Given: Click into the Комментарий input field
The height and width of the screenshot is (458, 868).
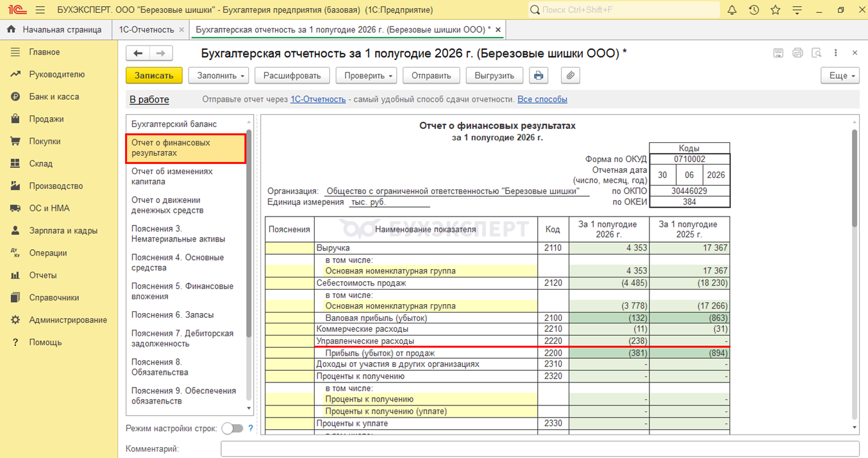Looking at the screenshot, I should tap(540, 449).
